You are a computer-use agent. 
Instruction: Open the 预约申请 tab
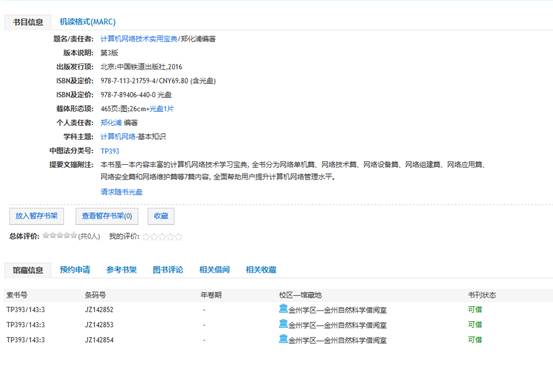tap(75, 270)
